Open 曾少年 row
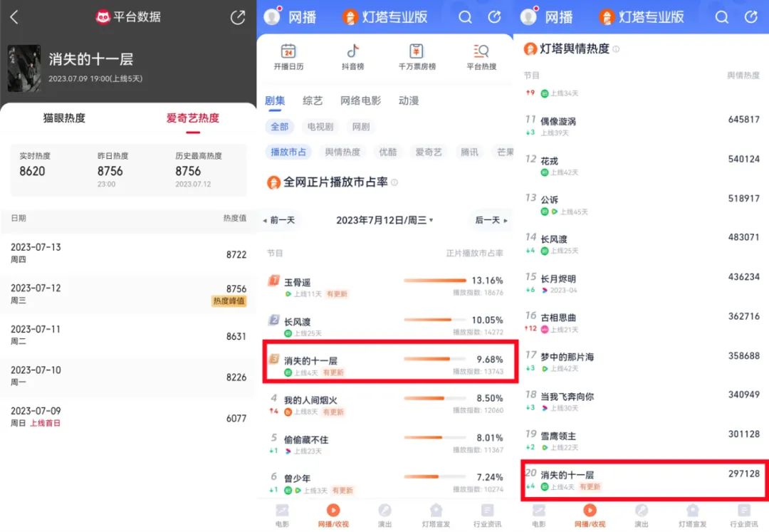 pos(387,483)
